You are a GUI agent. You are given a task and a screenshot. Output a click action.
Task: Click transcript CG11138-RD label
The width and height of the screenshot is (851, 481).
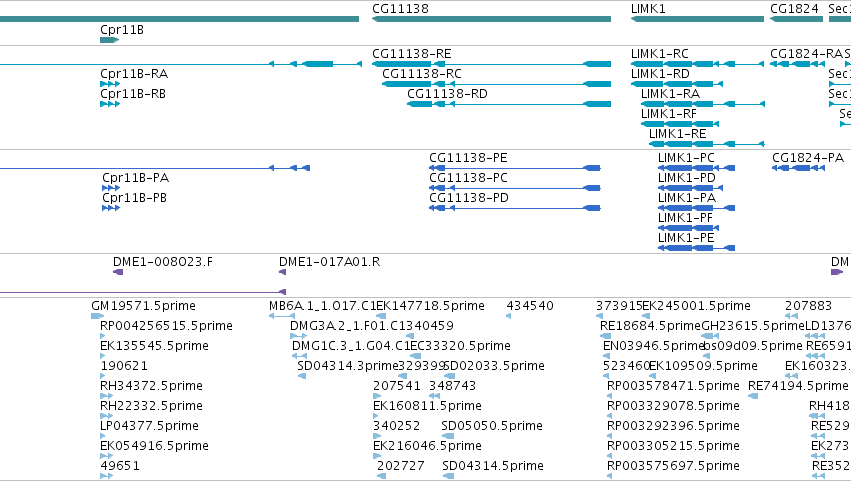447,94
